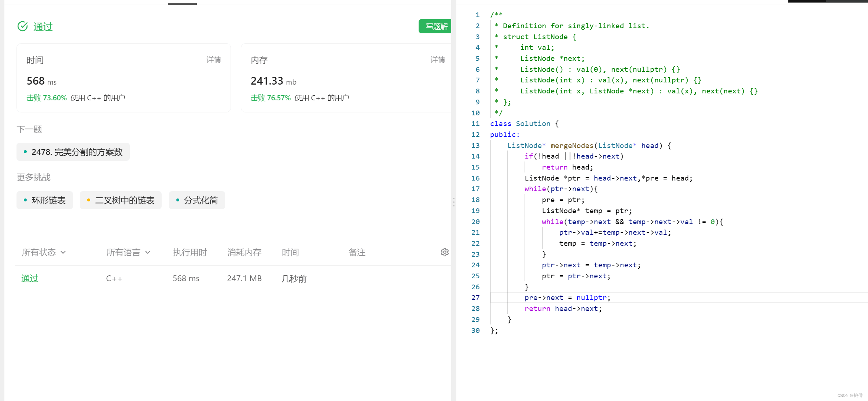Click 'return head->next;' code line
The width and height of the screenshot is (868, 401).
[x=563, y=309]
